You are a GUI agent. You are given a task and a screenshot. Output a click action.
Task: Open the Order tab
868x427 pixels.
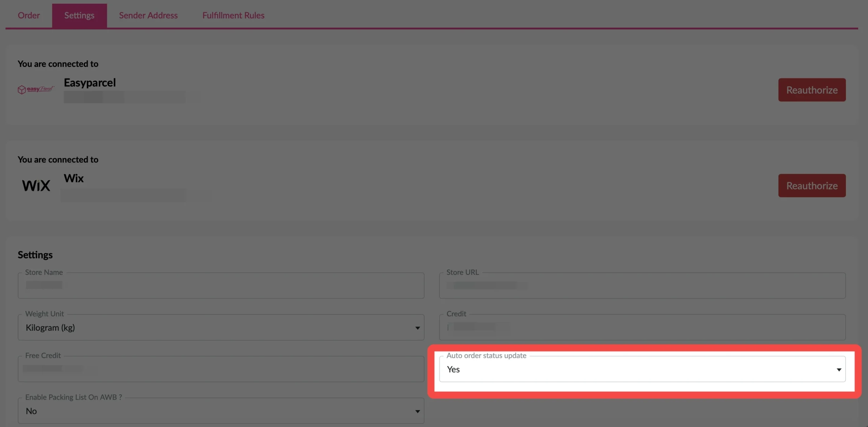click(x=29, y=15)
